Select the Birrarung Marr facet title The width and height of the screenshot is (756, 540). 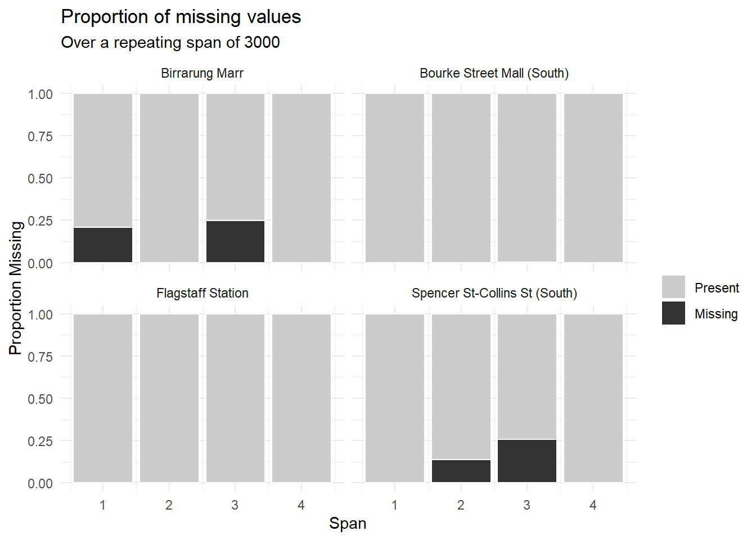coord(202,73)
